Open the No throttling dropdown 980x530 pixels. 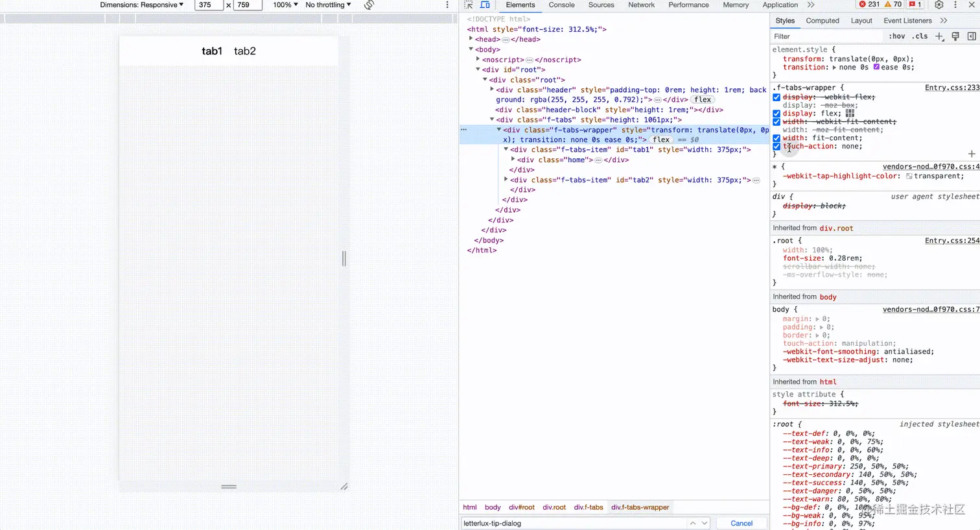coord(328,5)
